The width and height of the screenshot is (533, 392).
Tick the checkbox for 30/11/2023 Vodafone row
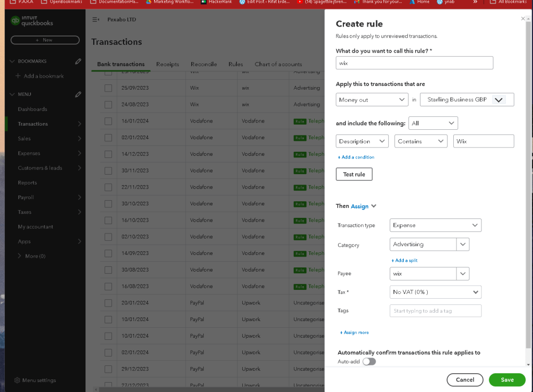click(x=108, y=170)
